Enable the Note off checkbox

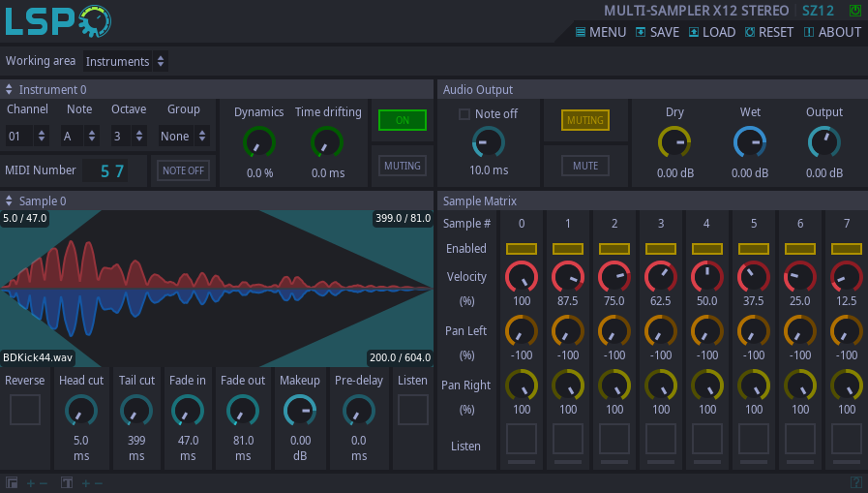pos(464,114)
